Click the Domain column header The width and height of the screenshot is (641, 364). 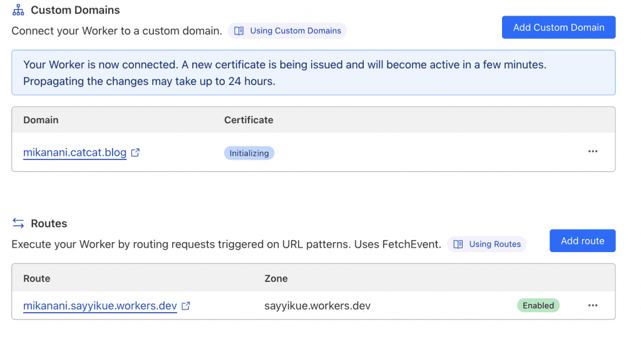tap(41, 120)
